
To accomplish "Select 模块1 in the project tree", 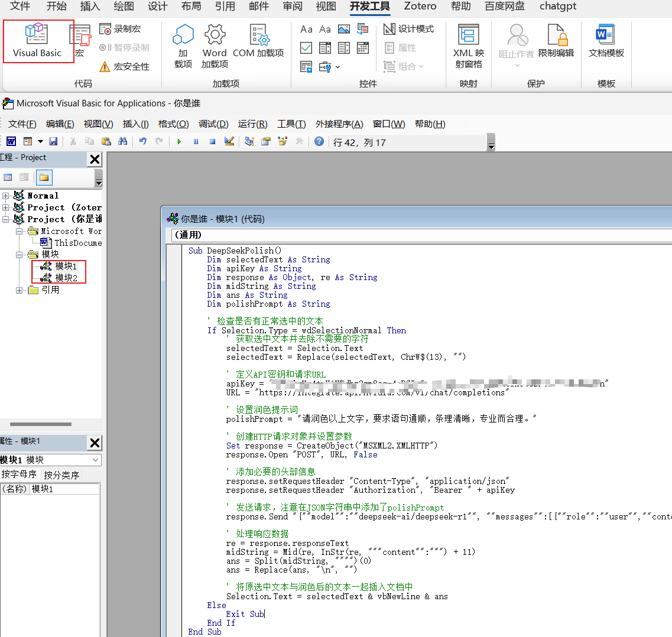I will pyautogui.click(x=66, y=266).
